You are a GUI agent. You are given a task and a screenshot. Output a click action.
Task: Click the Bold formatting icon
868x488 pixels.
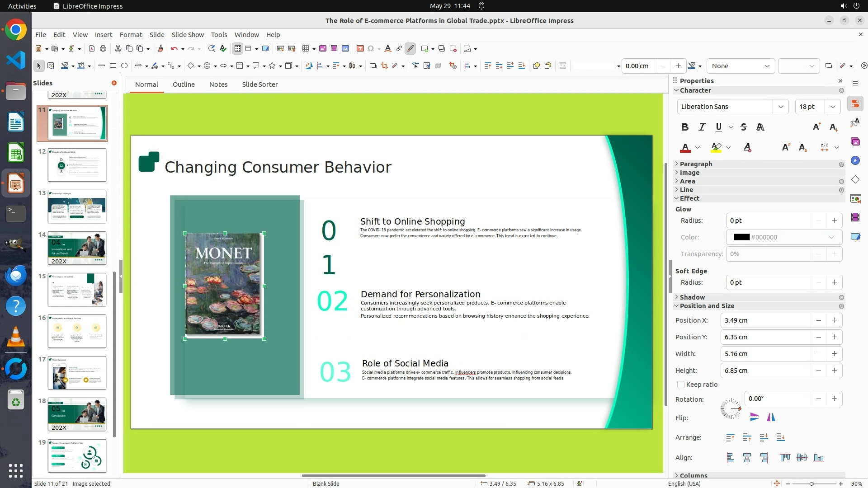point(685,127)
